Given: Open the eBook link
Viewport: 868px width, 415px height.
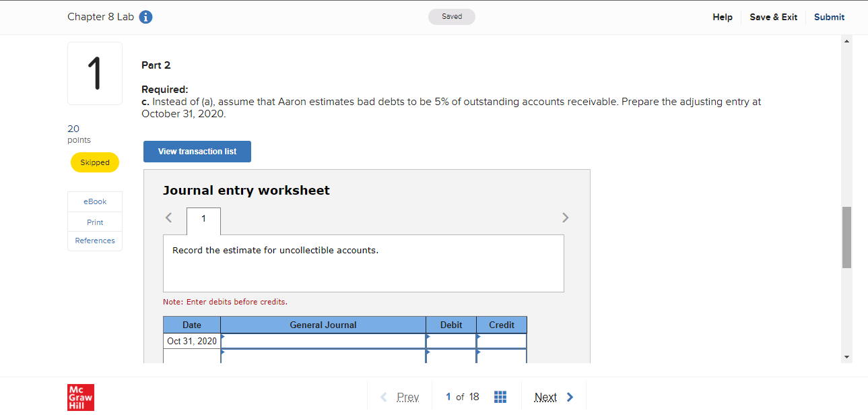Looking at the screenshot, I should (94, 201).
